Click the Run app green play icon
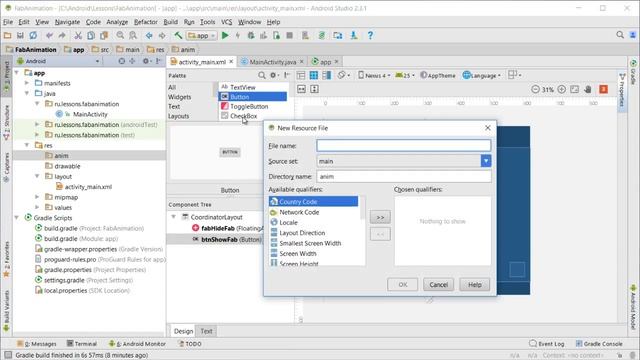This screenshot has width=640, height=360. [225, 36]
